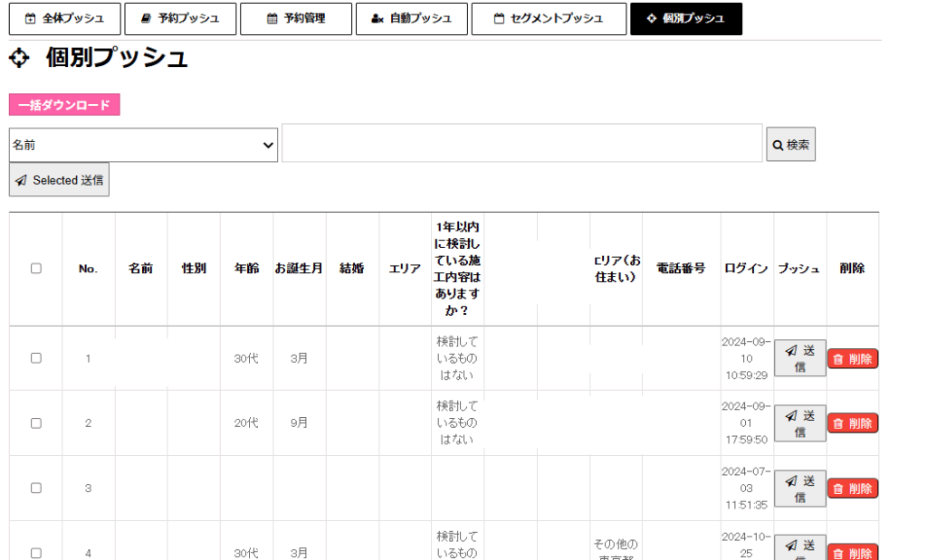Click the Selected 送信 paper plane button

tap(59, 180)
